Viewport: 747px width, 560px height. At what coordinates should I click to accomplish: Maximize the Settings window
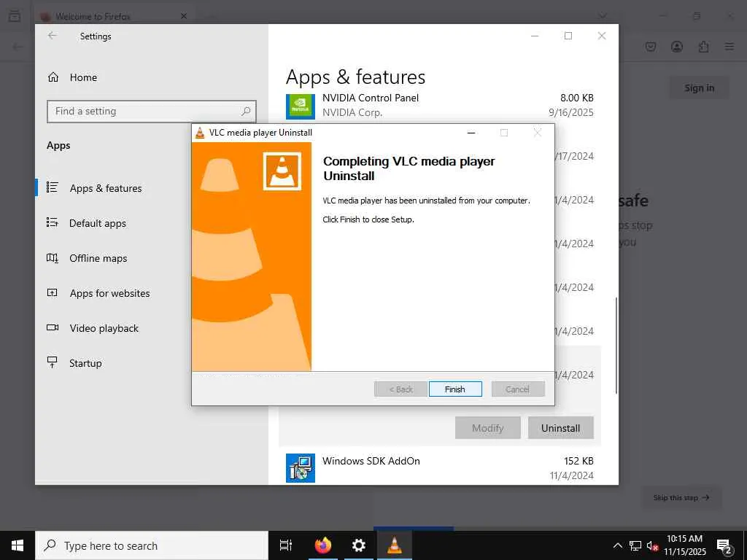(x=568, y=36)
